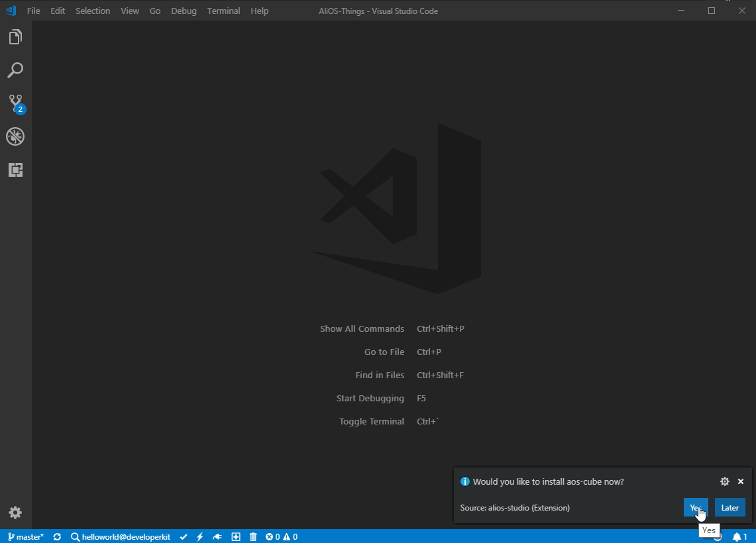Click the plug connect device icon in status bar
Viewport: 756px width, 543px height.
(217, 537)
